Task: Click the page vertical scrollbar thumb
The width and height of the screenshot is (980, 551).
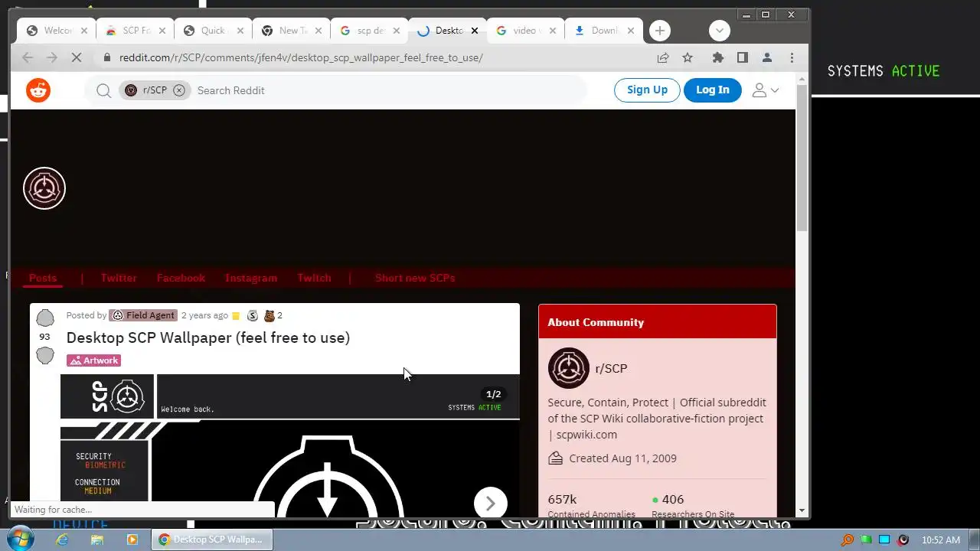Action: tap(802, 157)
